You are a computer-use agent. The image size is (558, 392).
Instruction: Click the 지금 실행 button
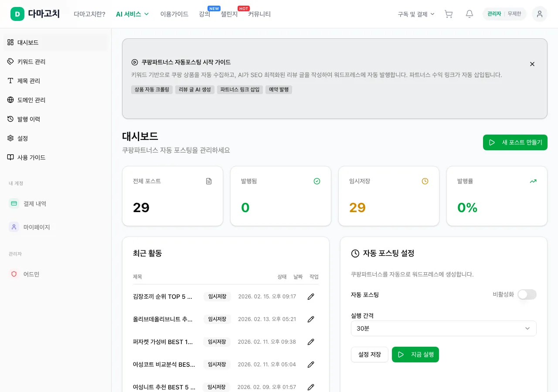pyautogui.click(x=415, y=355)
